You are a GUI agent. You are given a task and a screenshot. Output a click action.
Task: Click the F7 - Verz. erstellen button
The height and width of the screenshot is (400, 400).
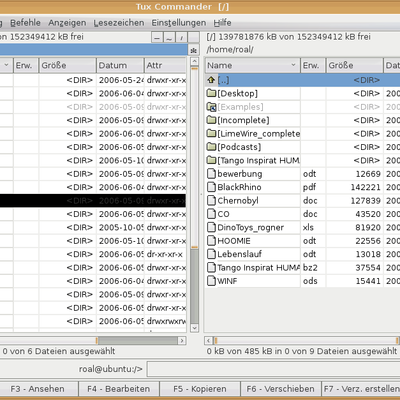pos(361,389)
